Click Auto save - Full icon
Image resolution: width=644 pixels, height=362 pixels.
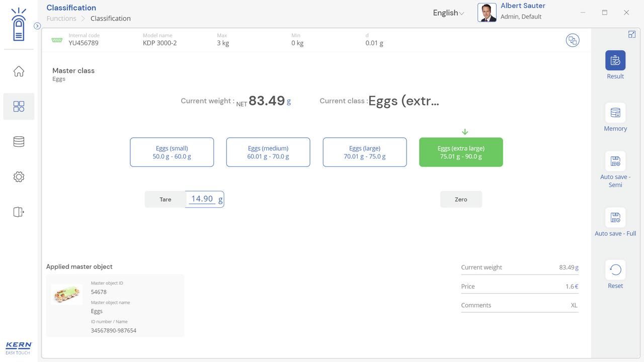pyautogui.click(x=615, y=218)
